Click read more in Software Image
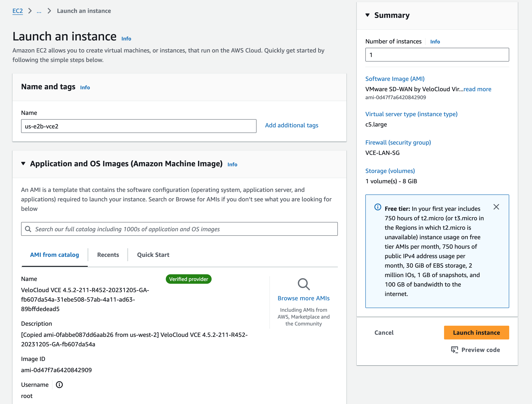The image size is (532, 404). (477, 89)
